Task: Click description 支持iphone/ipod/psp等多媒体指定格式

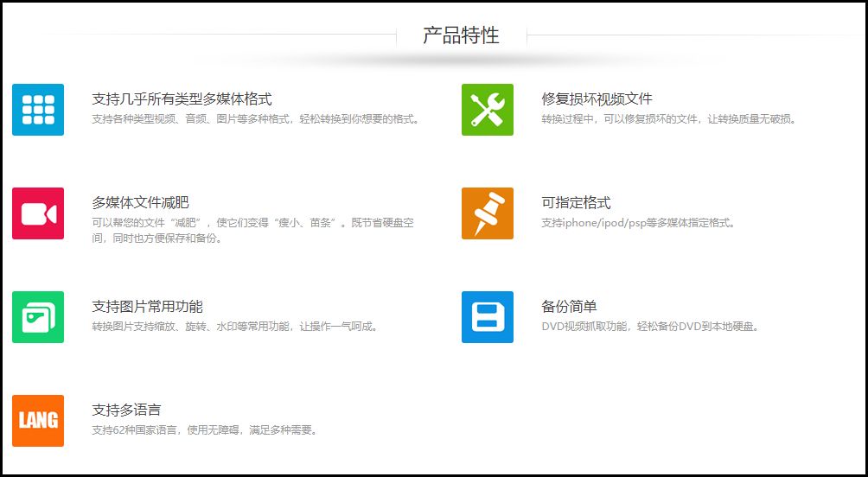Action: click(x=638, y=223)
